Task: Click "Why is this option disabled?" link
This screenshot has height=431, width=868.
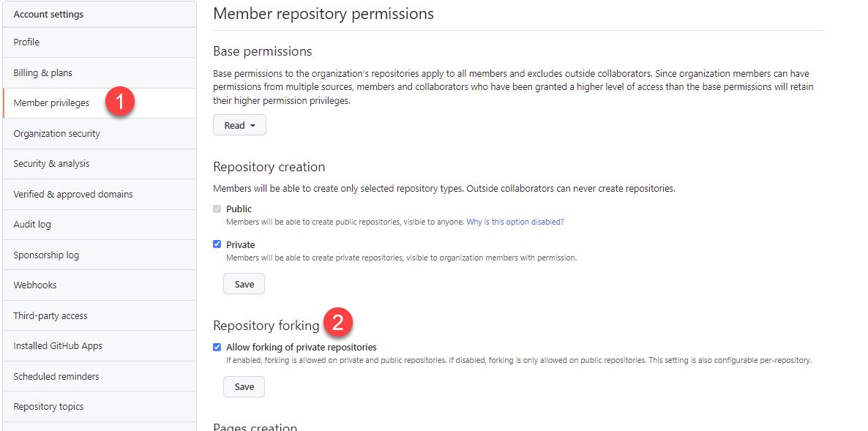Action: pos(515,222)
